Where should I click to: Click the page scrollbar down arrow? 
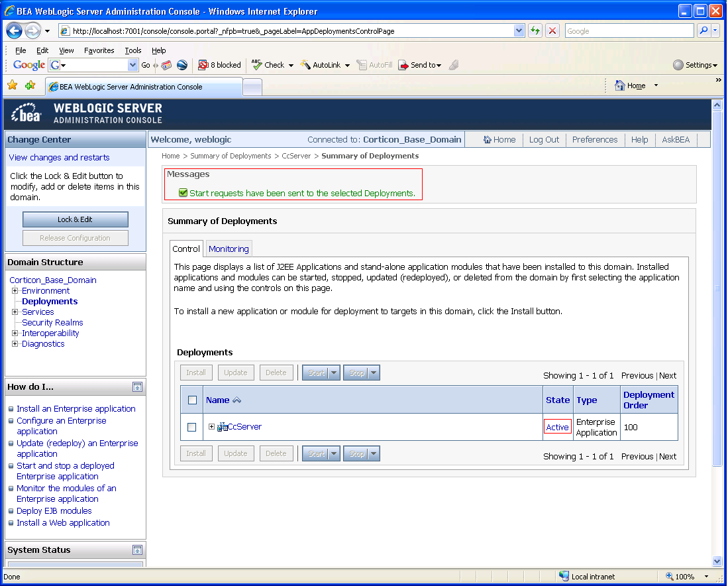pyautogui.click(x=717, y=561)
